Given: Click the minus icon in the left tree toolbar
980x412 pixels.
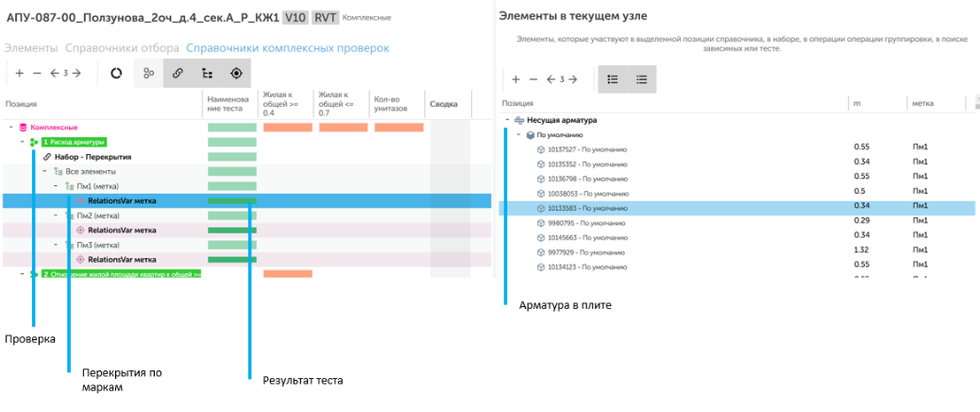Looking at the screenshot, I should coord(37,73).
